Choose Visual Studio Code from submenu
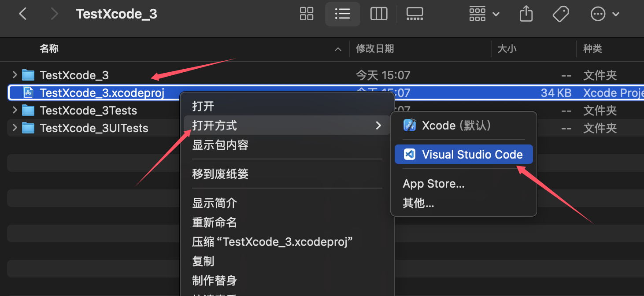 click(464, 154)
